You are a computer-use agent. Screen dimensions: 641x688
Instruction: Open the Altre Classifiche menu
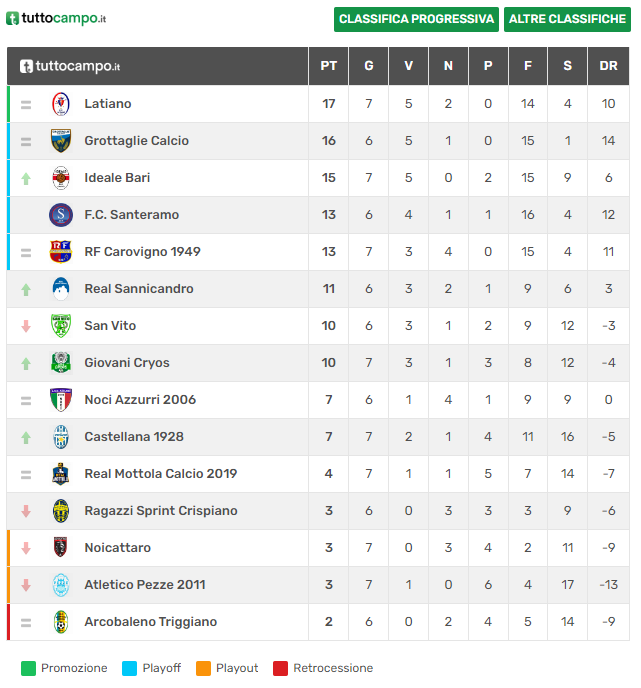[567, 19]
